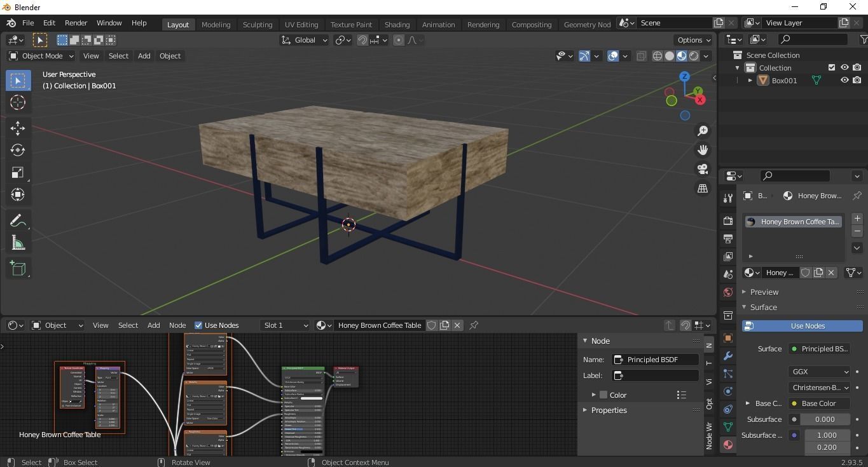Switch to rendered viewport shading
This screenshot has width=868, height=467.
[x=694, y=56]
